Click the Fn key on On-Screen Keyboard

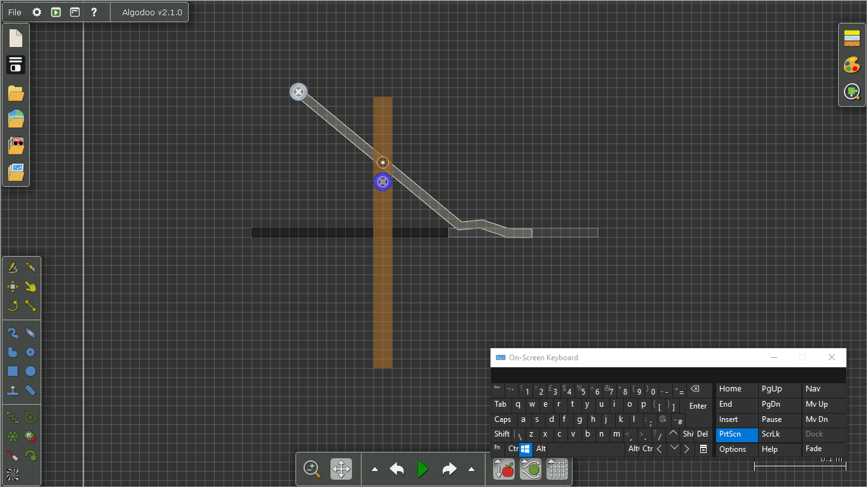498,449
